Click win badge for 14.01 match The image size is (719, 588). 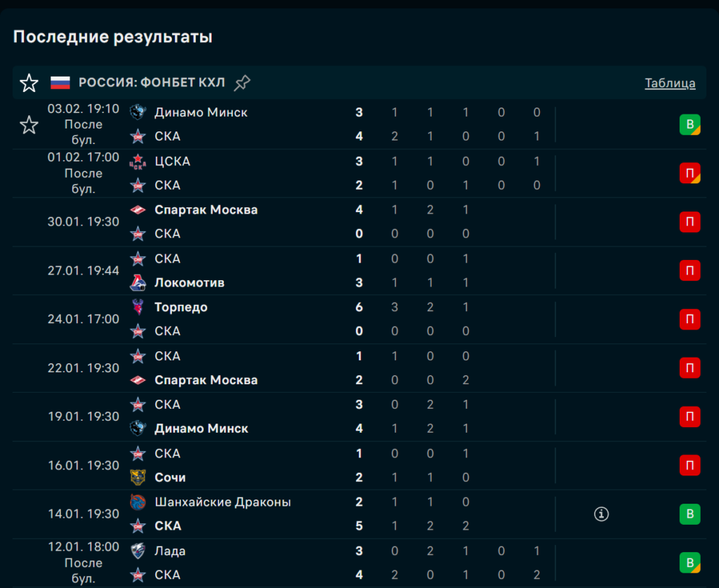[x=690, y=514]
